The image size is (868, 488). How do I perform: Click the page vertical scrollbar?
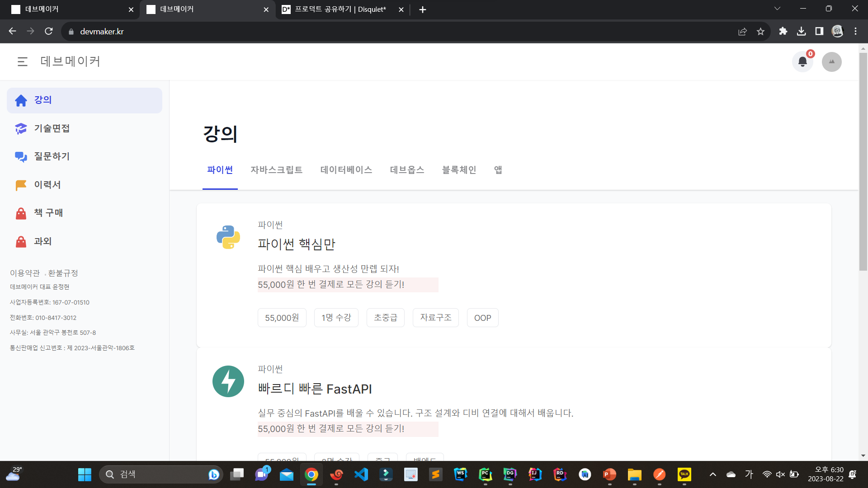(863, 161)
